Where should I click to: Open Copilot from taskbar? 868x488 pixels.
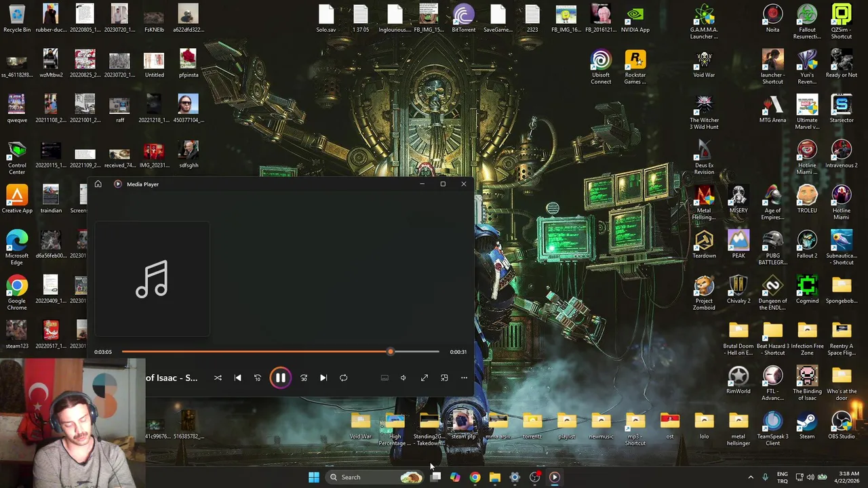coord(455,477)
